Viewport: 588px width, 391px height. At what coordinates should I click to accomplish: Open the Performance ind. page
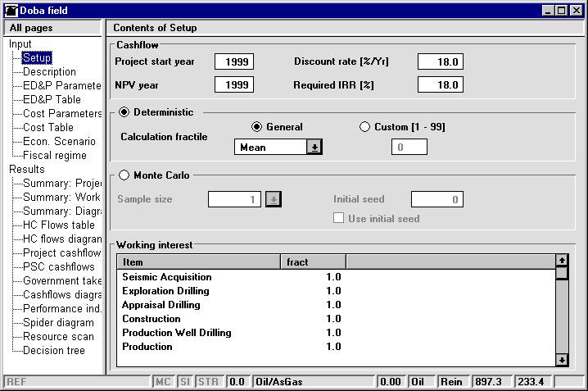point(62,308)
